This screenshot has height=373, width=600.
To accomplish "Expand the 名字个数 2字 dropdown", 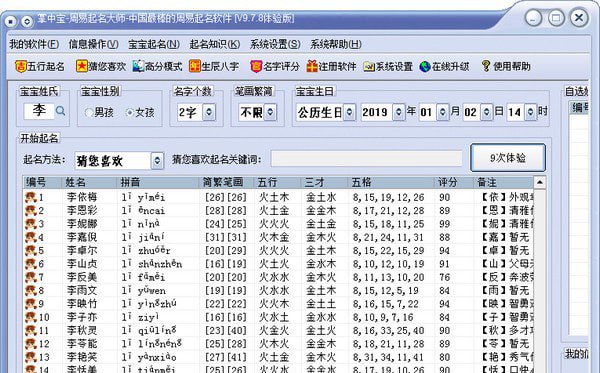I will [x=209, y=112].
